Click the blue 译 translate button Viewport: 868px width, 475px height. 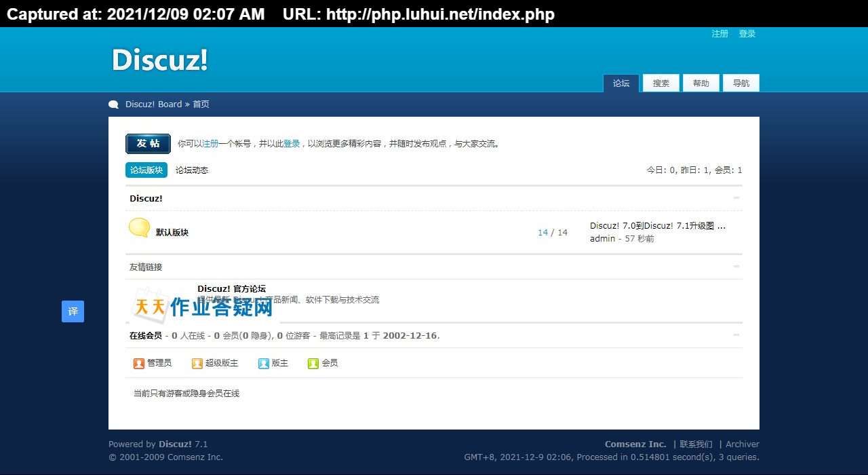(x=73, y=311)
